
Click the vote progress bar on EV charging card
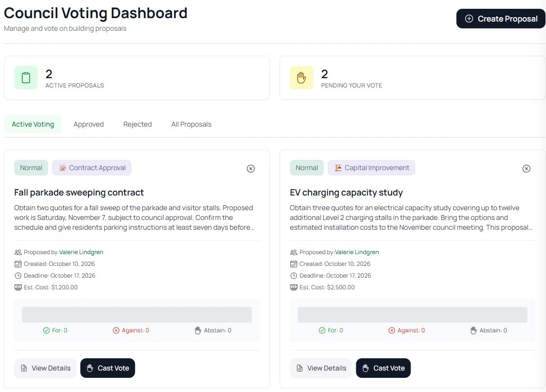click(413, 315)
